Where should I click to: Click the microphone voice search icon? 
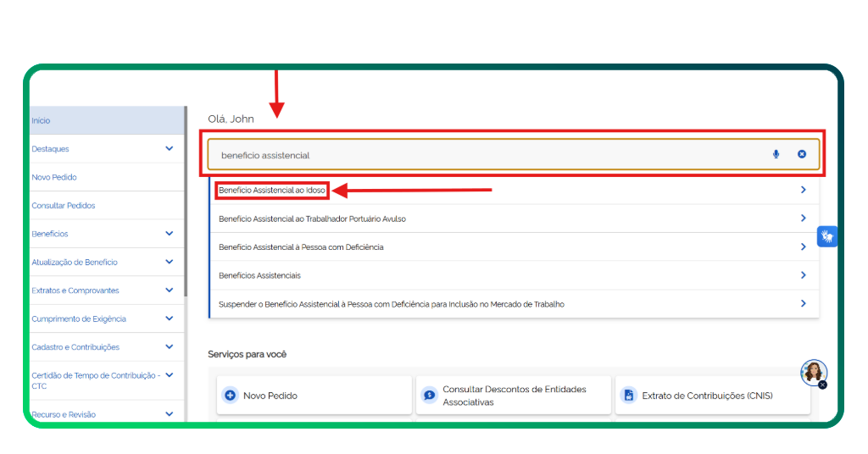point(776,154)
